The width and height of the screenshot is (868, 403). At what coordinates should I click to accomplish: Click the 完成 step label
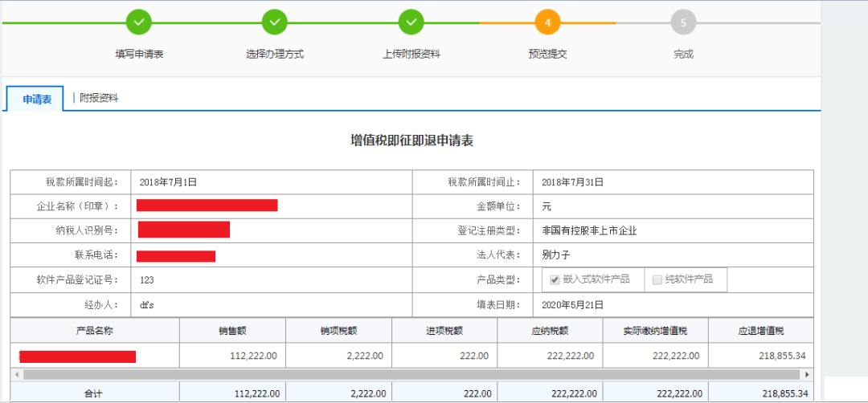(x=683, y=55)
